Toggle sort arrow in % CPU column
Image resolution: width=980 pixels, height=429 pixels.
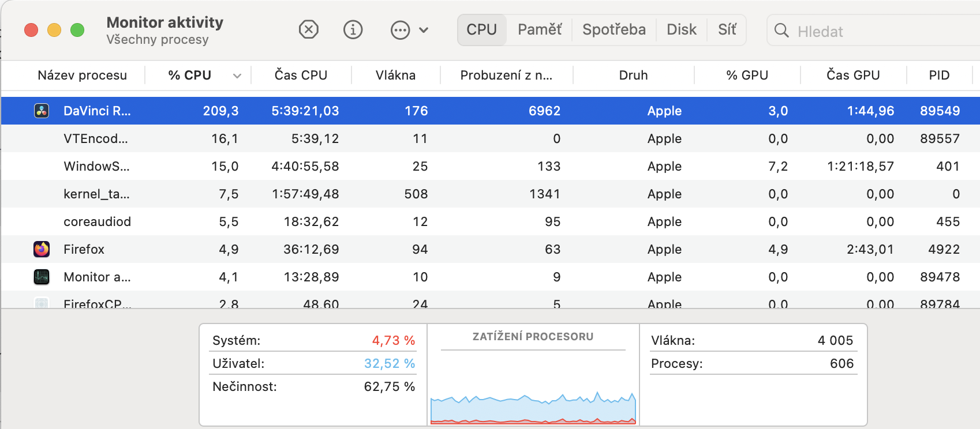pyautogui.click(x=237, y=76)
